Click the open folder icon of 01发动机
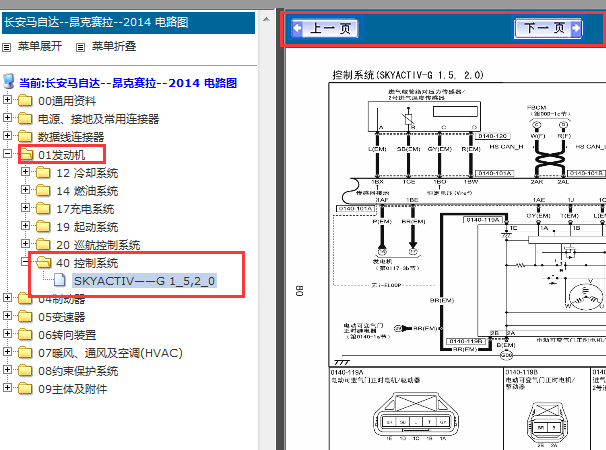606x450 pixels. [x=26, y=155]
